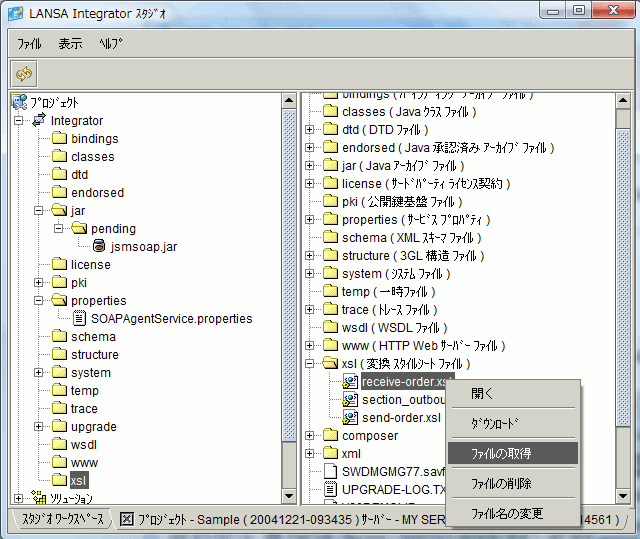This screenshot has height=539, width=640.
Task: Click right pane scrollbar down arrow
Action: (623, 496)
